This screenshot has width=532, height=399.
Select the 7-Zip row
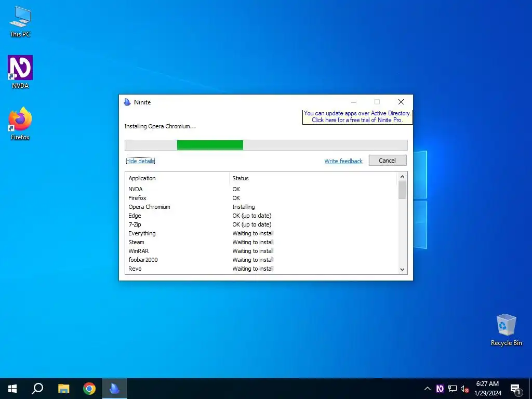(261, 224)
